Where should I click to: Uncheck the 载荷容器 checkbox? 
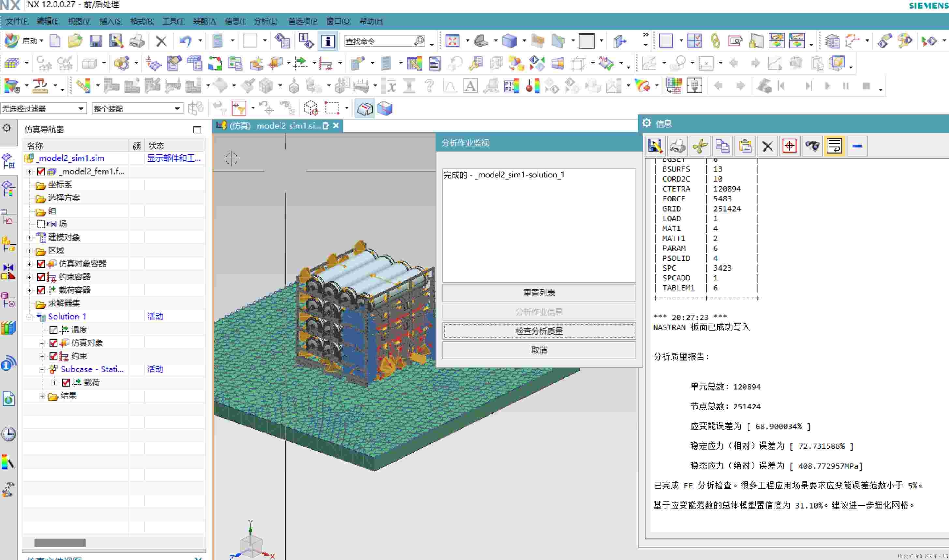tap(41, 290)
